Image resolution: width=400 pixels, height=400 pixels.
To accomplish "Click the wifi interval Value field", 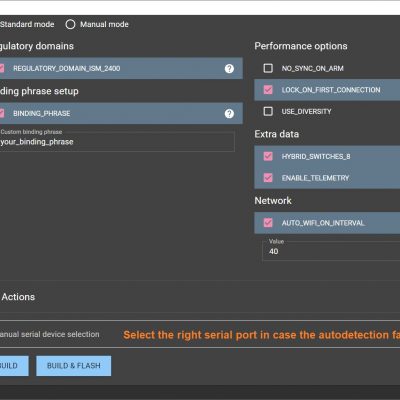I will 331,251.
